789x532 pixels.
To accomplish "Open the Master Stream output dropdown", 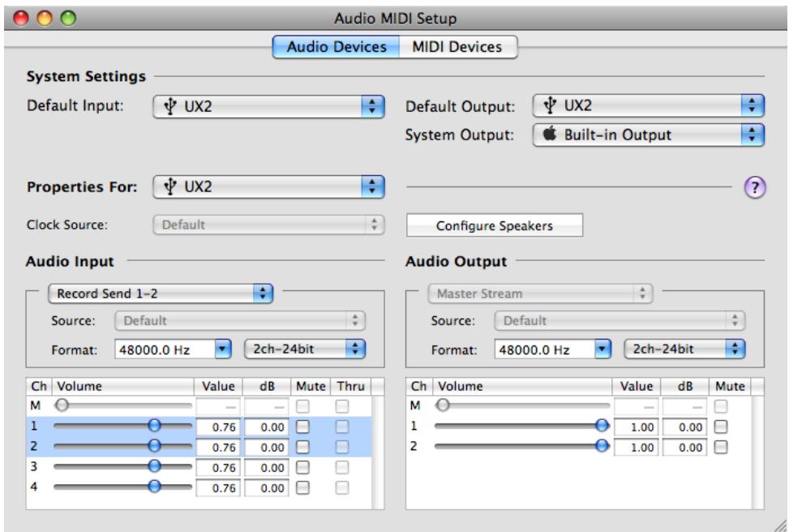I will tap(540, 294).
